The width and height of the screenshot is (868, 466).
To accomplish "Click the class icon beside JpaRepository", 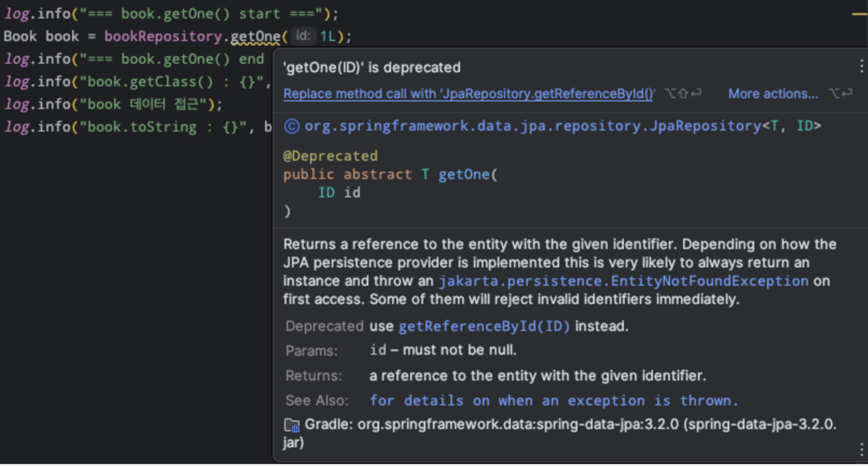I will pos(292,126).
